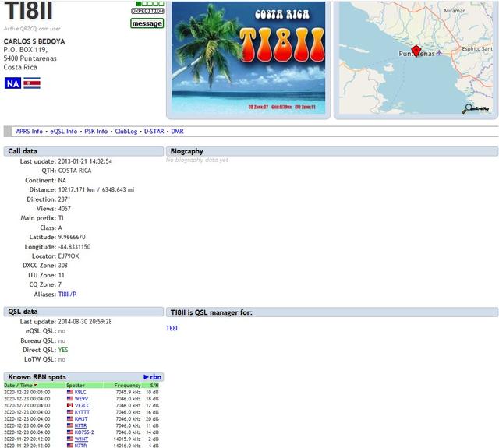Open spotter K1TTT's callsign link

click(x=82, y=412)
